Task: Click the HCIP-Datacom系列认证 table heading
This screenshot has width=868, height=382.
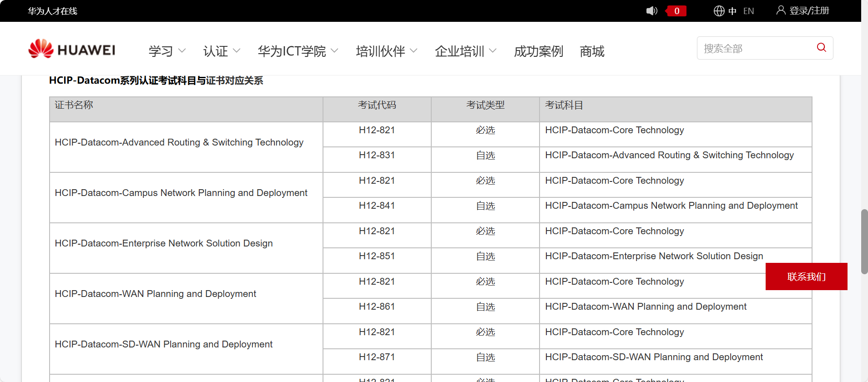Action: 156,80
